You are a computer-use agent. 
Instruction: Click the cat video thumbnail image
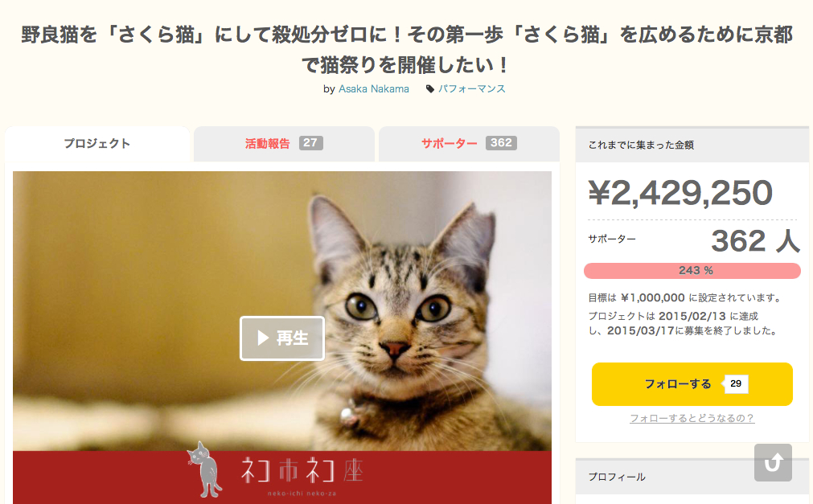pos(282,310)
